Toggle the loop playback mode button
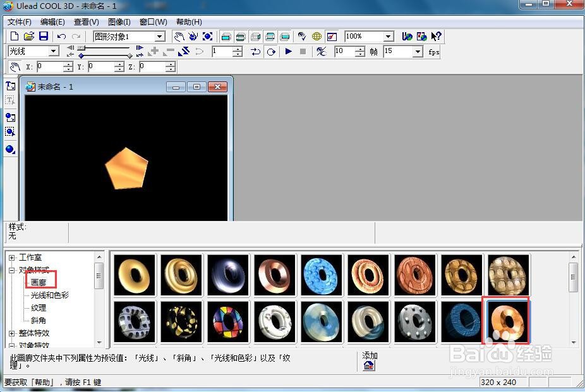Image resolution: width=585 pixels, height=392 pixels. click(271, 51)
